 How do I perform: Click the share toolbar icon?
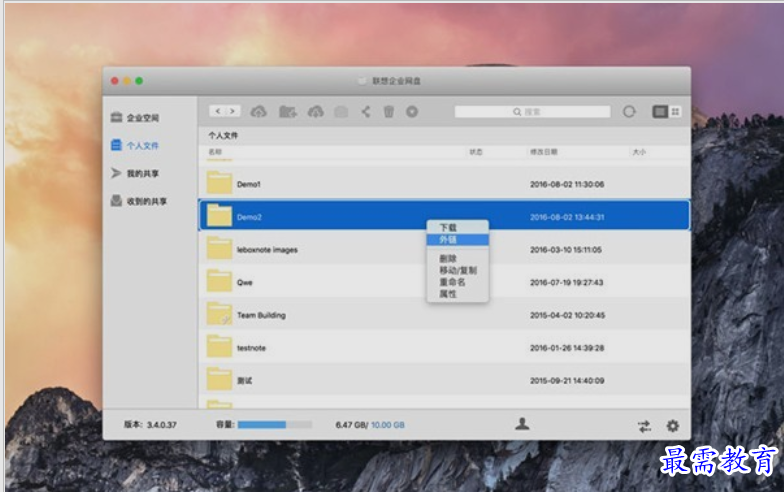point(366,112)
